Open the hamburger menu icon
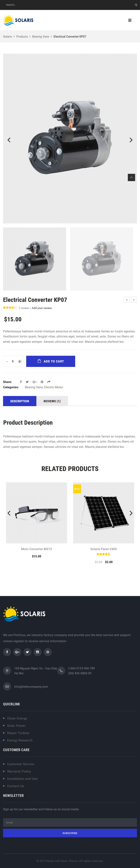140x868 pixels. point(130,20)
